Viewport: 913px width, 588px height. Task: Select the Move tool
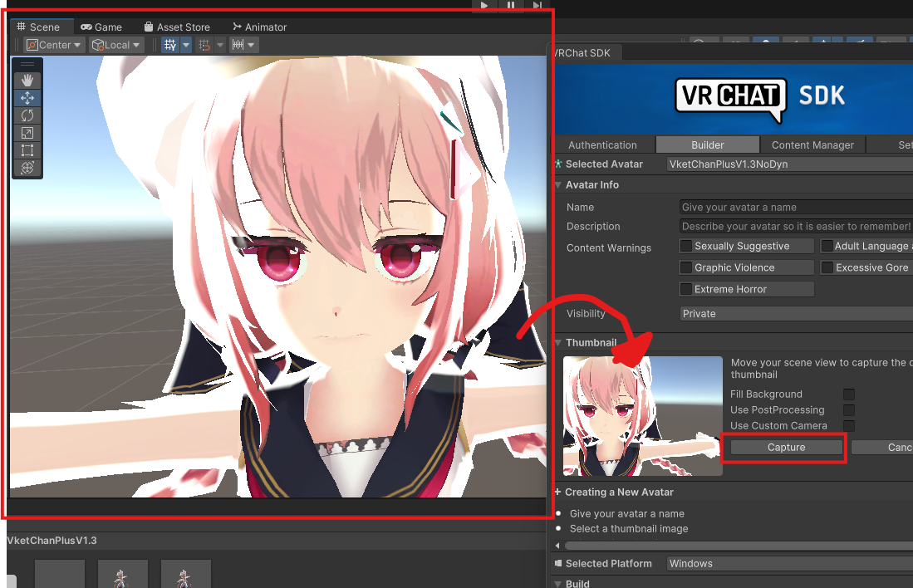tap(27, 98)
